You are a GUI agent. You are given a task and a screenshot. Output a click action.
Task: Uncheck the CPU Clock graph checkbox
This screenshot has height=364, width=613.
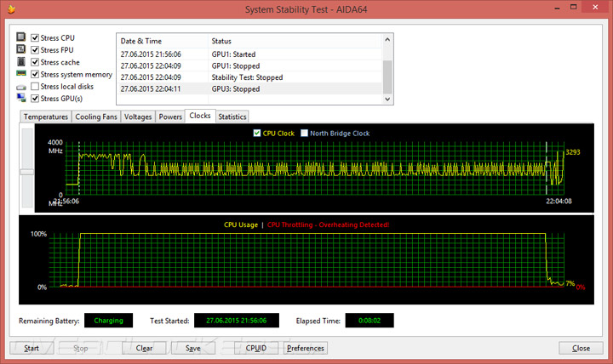pyautogui.click(x=257, y=134)
